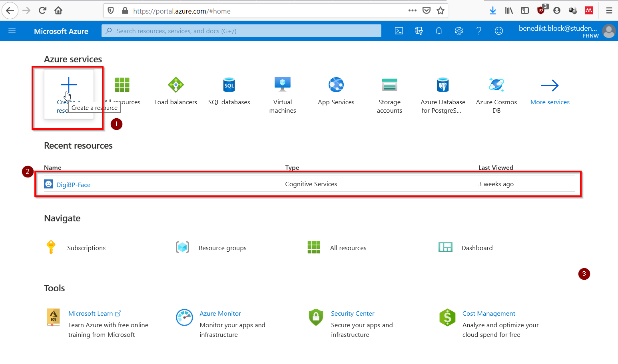The height and width of the screenshot is (364, 618).
Task: Toggle the browser sidebar view
Action: coord(525,10)
